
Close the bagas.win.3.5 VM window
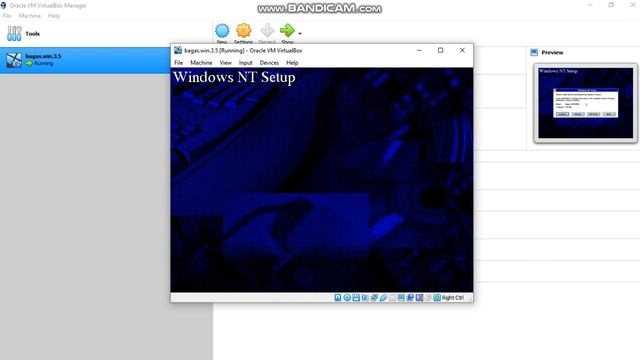(462, 50)
